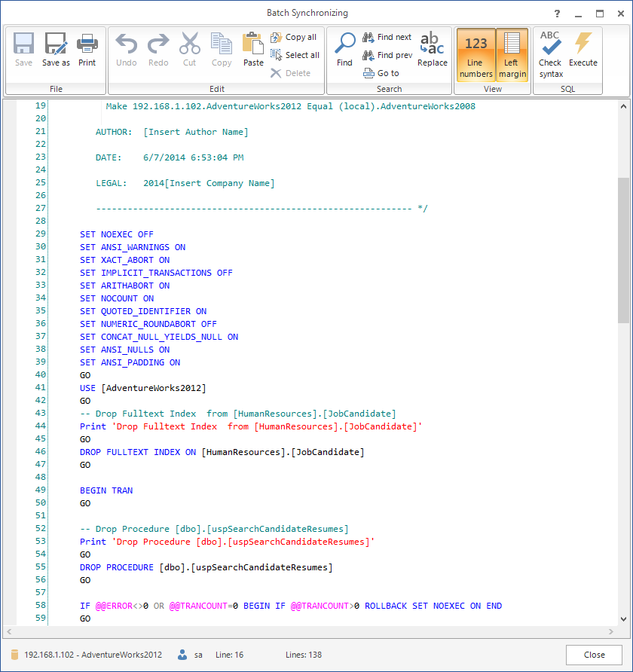Click 'SET NOCOUNT ON' line

[x=117, y=298]
